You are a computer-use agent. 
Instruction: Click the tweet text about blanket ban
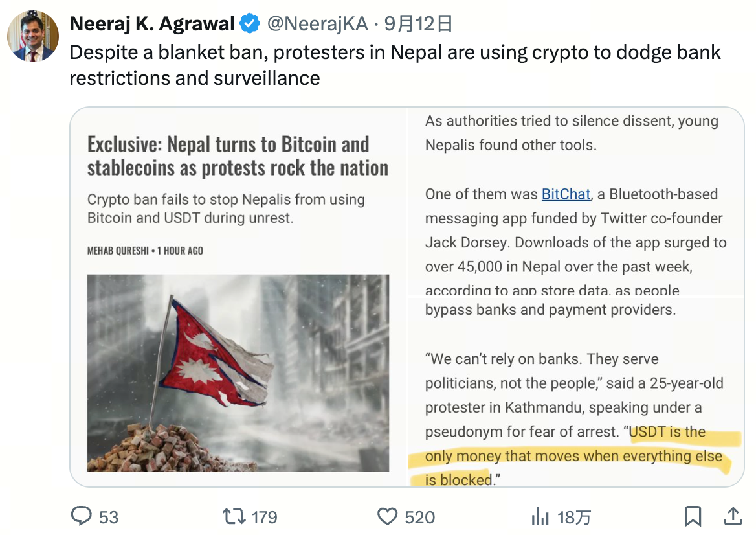click(x=395, y=65)
